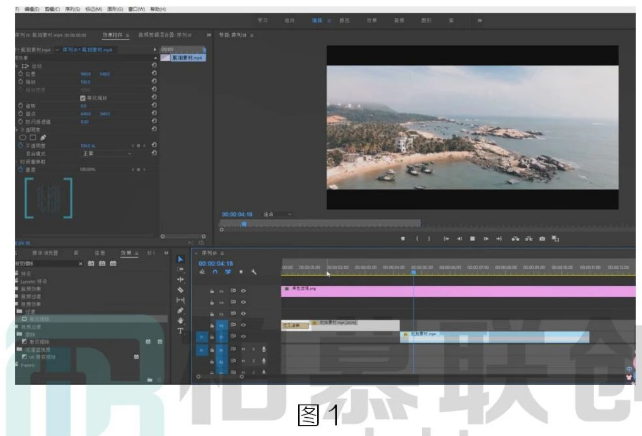Reset the 缩放 (Scale) parameter
Image resolution: width=642 pixels, height=436 pixels.
pyautogui.click(x=154, y=81)
